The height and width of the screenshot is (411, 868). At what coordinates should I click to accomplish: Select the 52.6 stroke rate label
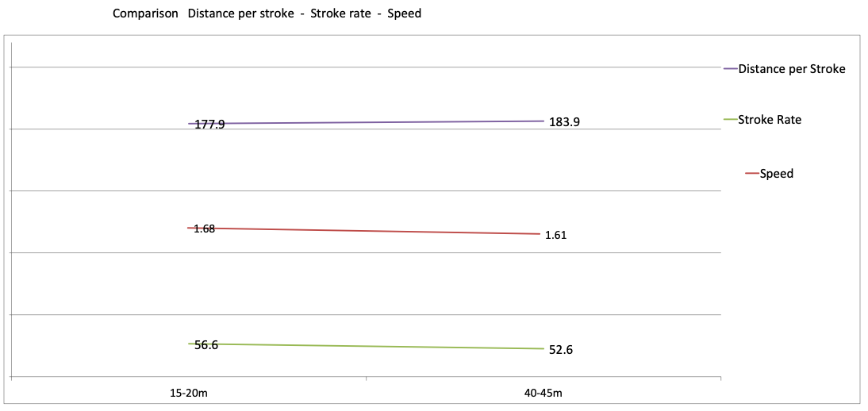[x=559, y=350]
